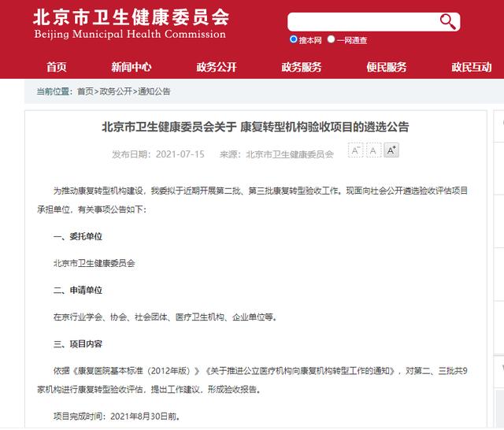Go to 政务公开 in the breadcrumb
Viewport: 504px width, 430px height.
(x=116, y=91)
